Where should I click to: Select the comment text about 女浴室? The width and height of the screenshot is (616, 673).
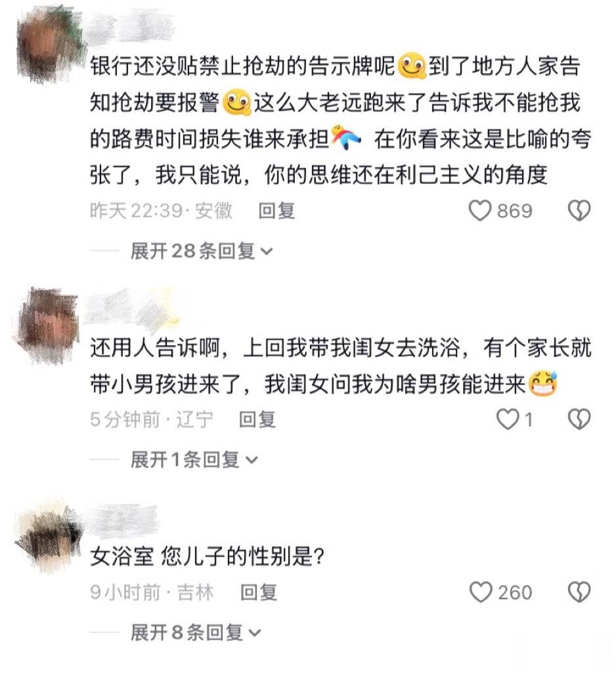[207, 557]
